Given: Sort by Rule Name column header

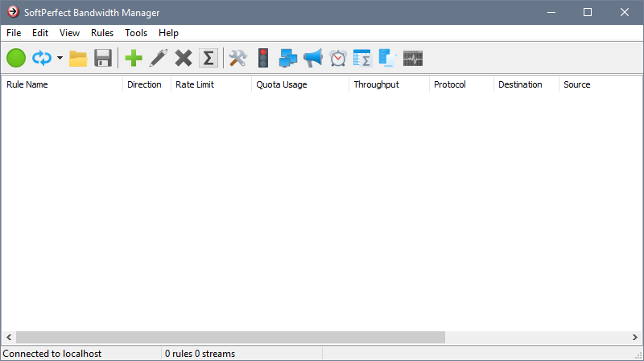Looking at the screenshot, I should (x=62, y=84).
